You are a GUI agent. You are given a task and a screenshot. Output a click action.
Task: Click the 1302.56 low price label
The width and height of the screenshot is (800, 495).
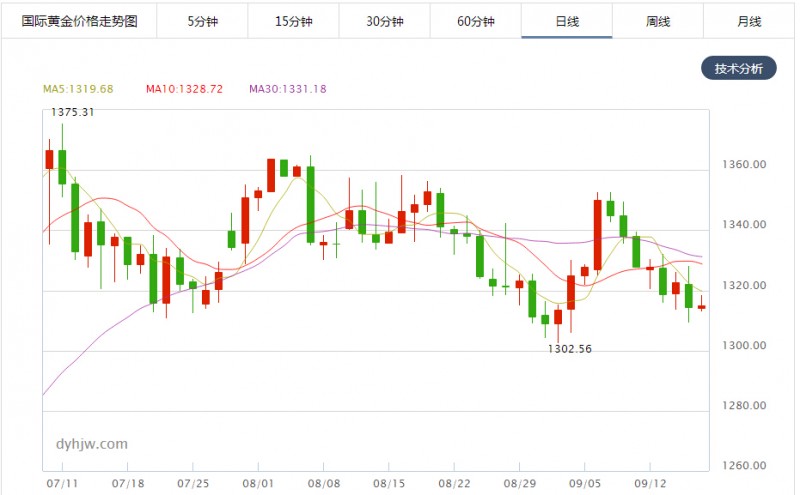pos(570,349)
